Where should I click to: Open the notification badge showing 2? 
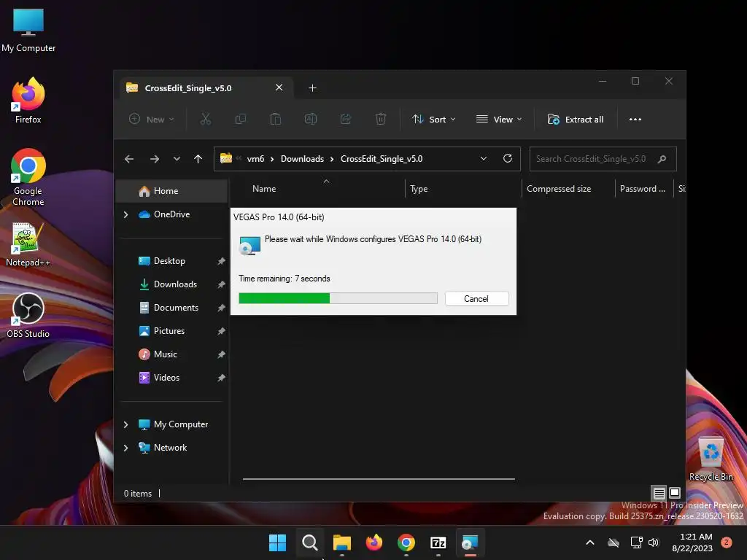coord(726,542)
